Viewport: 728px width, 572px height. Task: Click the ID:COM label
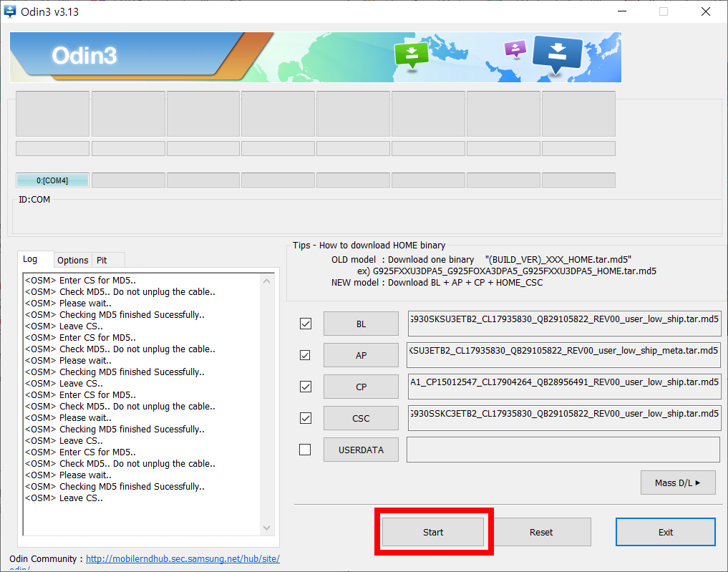34,200
